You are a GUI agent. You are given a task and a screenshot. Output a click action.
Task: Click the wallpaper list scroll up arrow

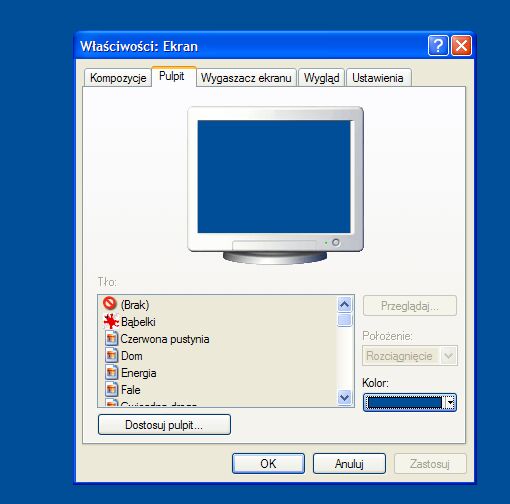[345, 304]
